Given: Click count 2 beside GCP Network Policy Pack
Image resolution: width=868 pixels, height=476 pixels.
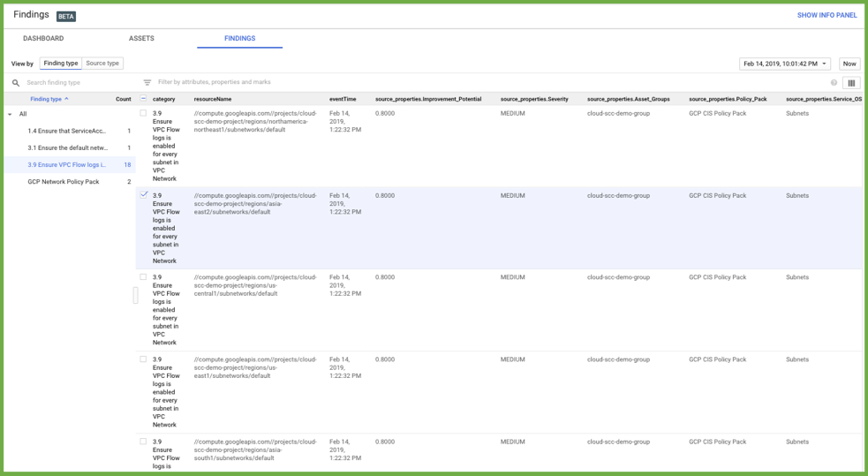Looking at the screenshot, I should (x=129, y=182).
